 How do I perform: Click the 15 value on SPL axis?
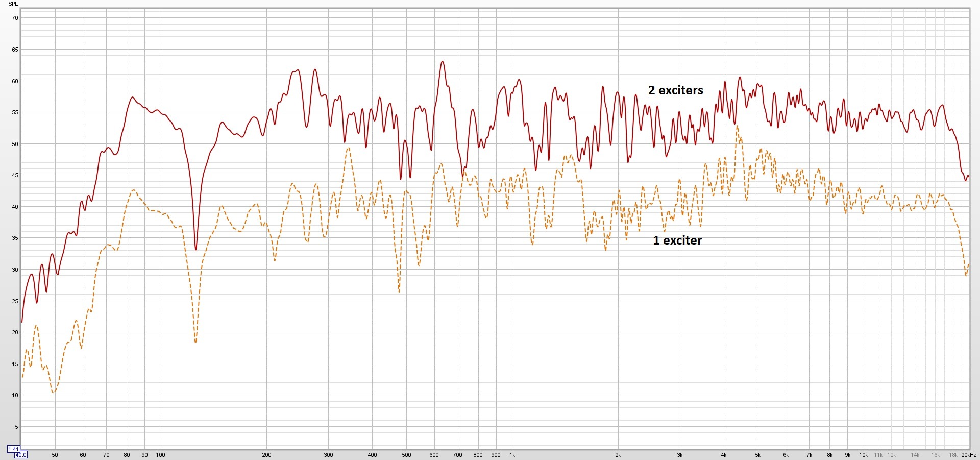[x=15, y=364]
